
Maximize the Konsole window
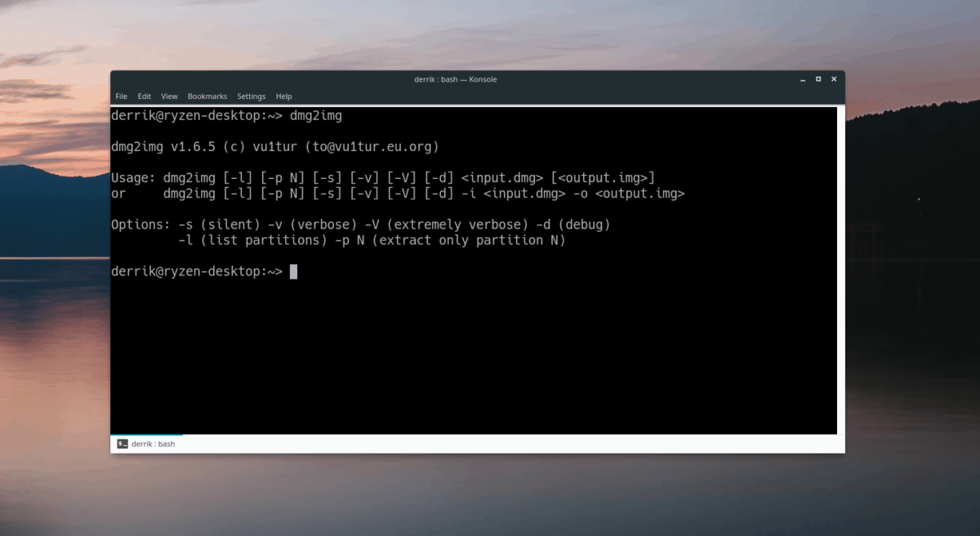point(818,79)
